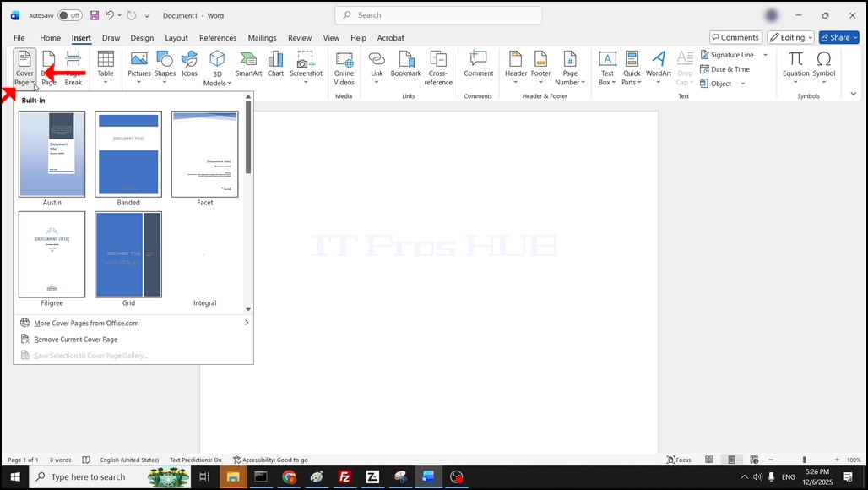Insert a SmartArt graphic
The image size is (868, 490).
[248, 63]
